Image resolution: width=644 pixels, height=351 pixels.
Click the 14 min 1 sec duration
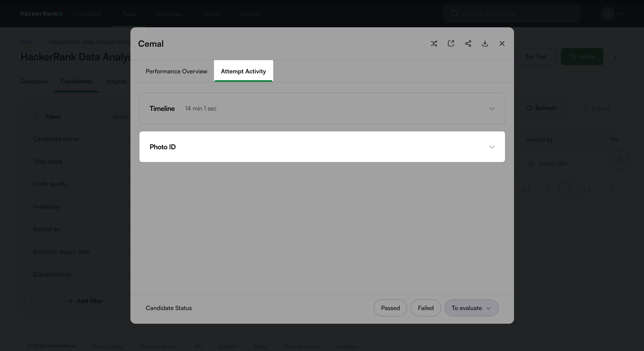(x=201, y=109)
